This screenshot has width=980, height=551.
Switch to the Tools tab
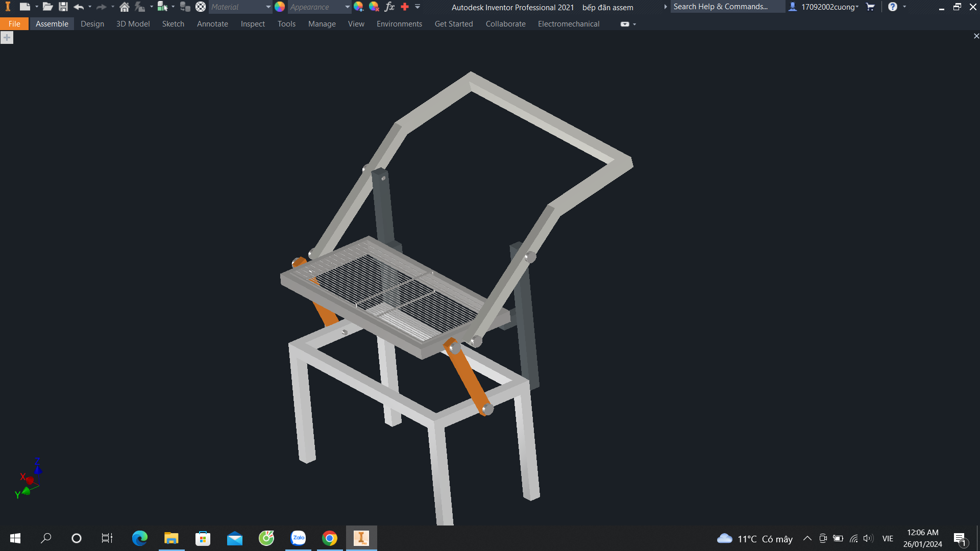coord(286,24)
